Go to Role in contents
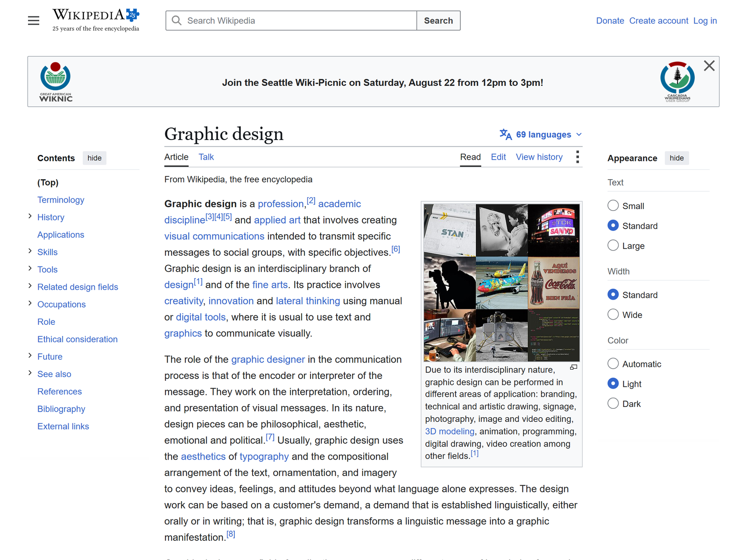Screen dimensions: 747x560 pyautogui.click(x=46, y=322)
